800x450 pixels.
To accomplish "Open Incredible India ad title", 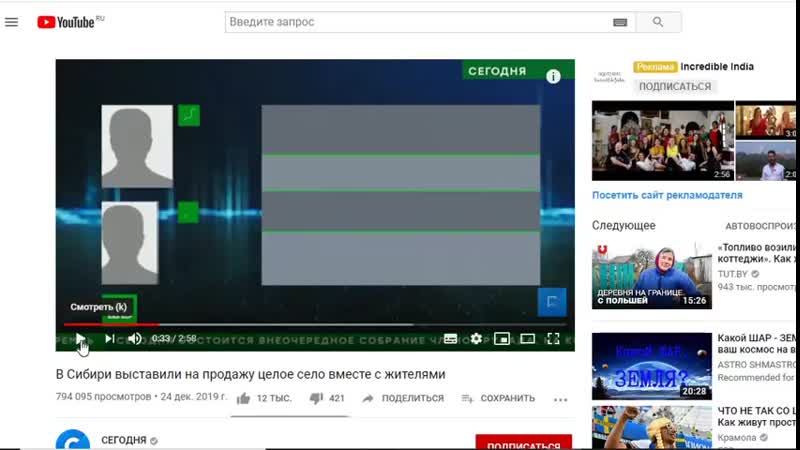I will pos(717,66).
